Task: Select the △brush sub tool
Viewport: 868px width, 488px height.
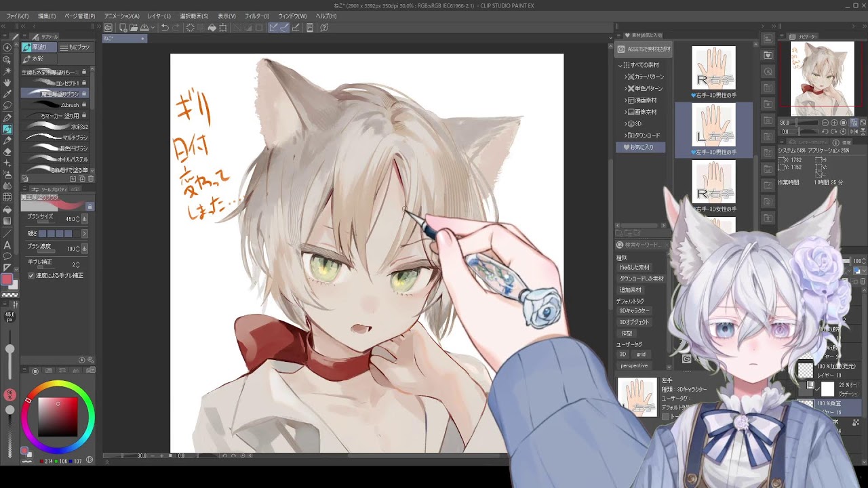Action: [x=55, y=105]
